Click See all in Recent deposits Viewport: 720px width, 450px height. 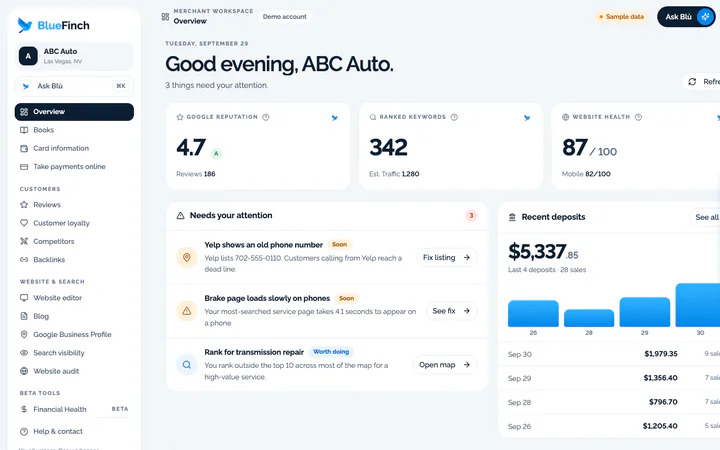(x=705, y=217)
